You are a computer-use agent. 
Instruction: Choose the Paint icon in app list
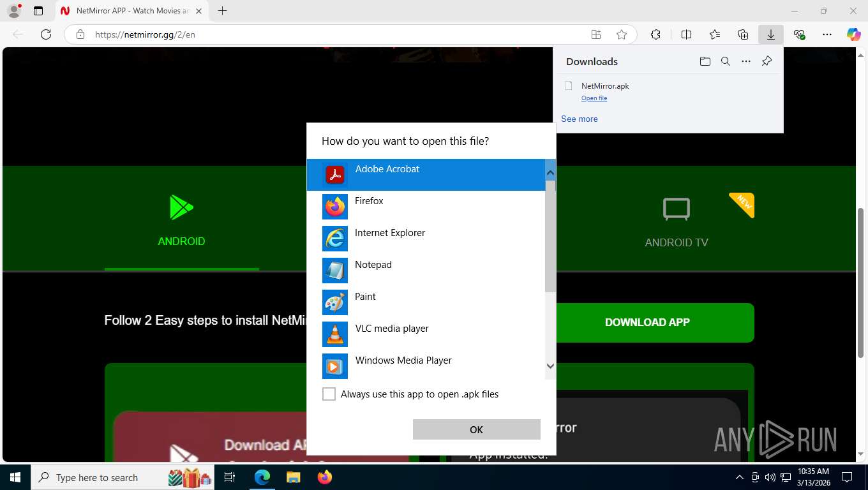coord(335,302)
